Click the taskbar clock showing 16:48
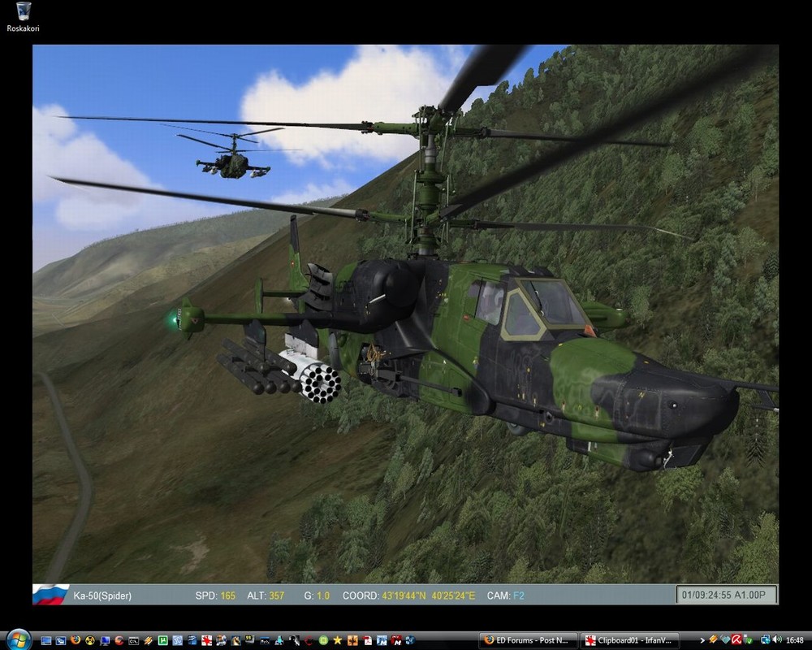Image resolution: width=812 pixels, height=650 pixels. (x=795, y=640)
